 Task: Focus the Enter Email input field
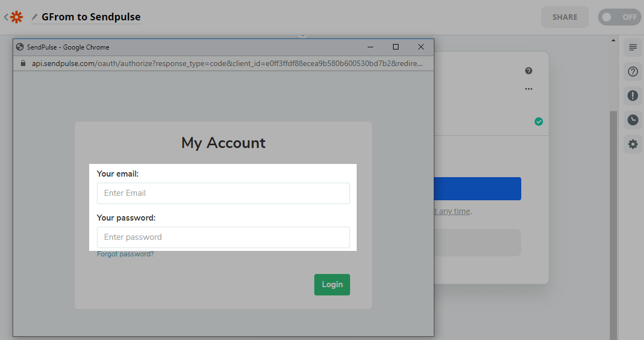coord(223,193)
